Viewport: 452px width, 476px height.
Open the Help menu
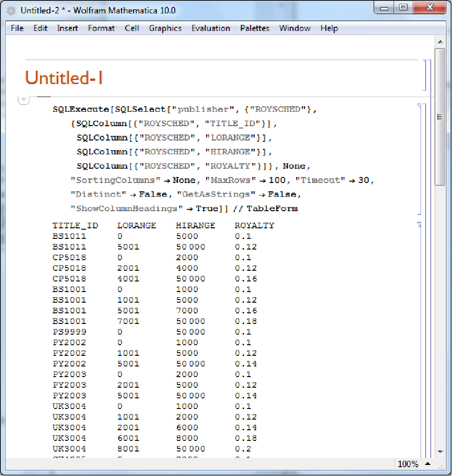[329, 28]
